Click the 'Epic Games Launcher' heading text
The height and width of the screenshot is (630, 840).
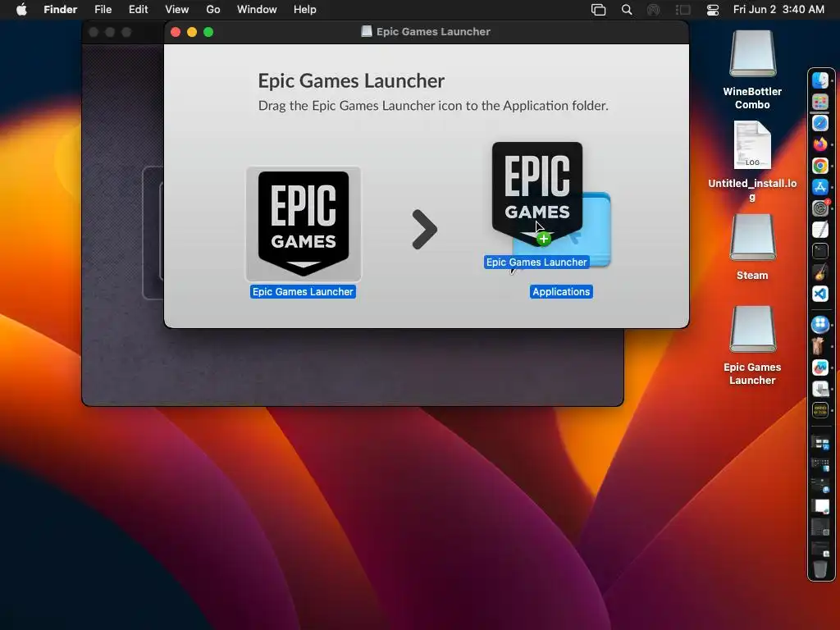click(351, 81)
